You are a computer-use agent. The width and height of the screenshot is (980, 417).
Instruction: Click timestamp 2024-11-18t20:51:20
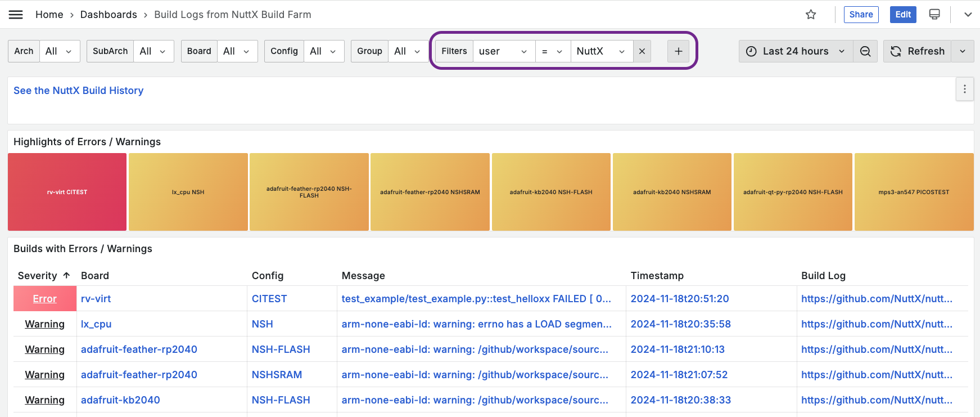click(680, 299)
